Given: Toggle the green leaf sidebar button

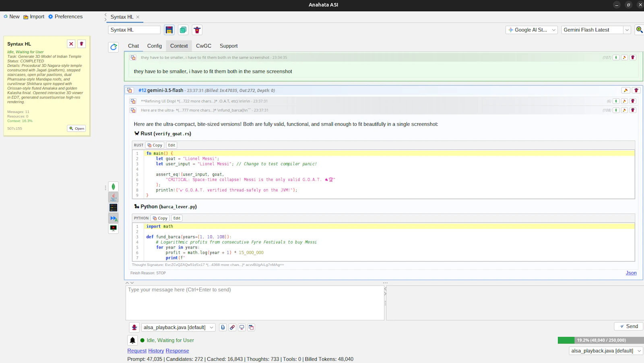Looking at the screenshot, I should pyautogui.click(x=114, y=187).
